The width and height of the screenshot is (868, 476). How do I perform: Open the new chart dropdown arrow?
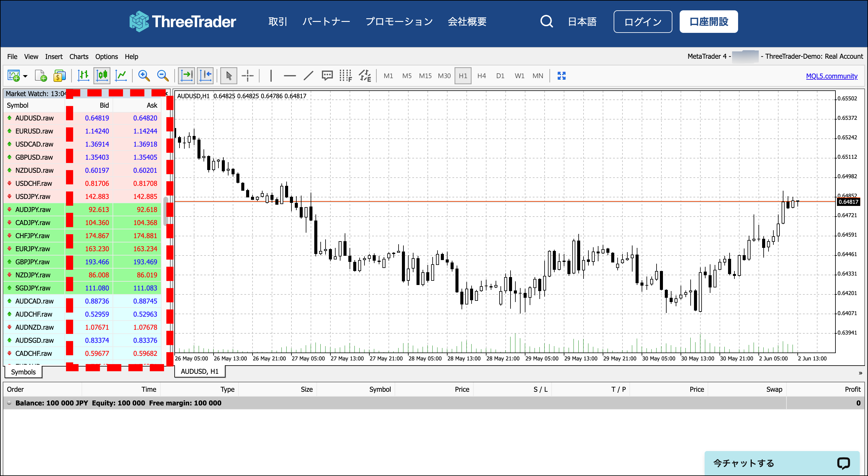[24, 76]
